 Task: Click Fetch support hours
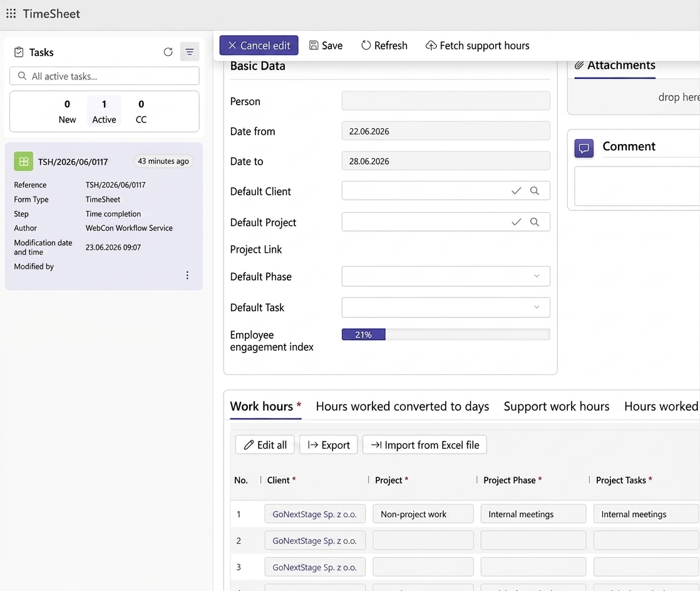pos(477,46)
